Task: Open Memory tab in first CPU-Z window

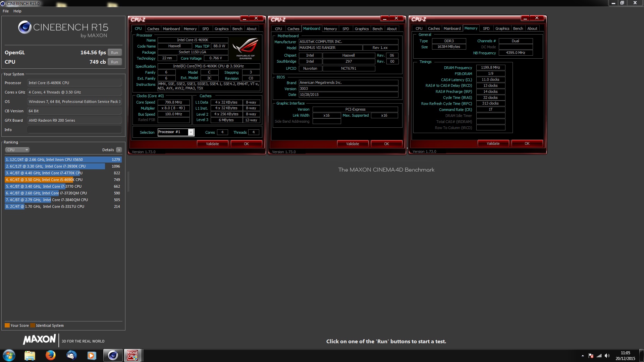Action: (190, 29)
